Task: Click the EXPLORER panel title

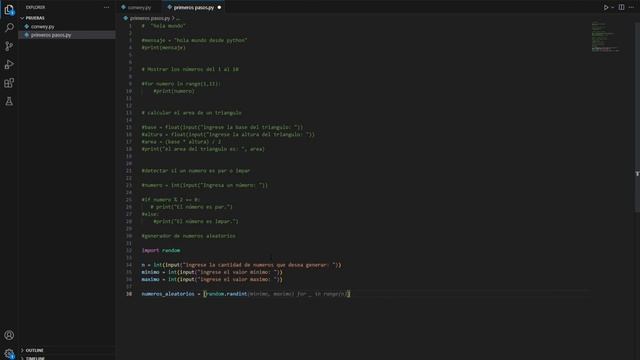Action: [x=35, y=7]
